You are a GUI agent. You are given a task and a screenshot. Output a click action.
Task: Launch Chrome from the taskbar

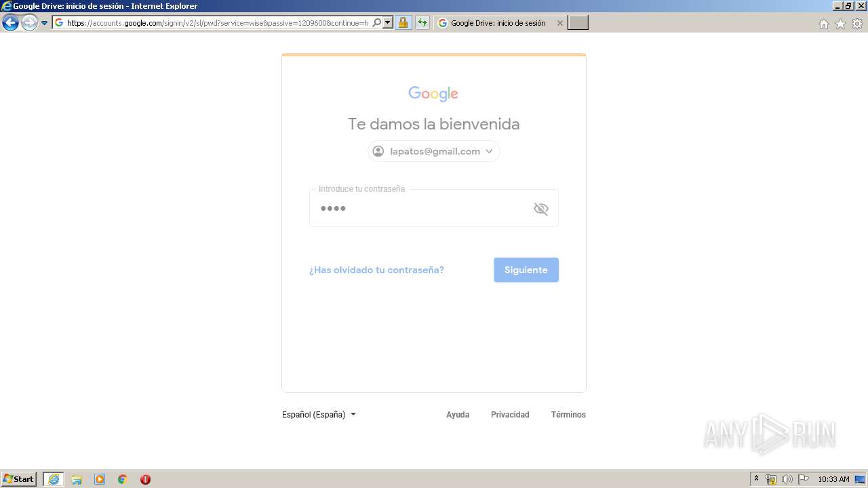click(123, 479)
